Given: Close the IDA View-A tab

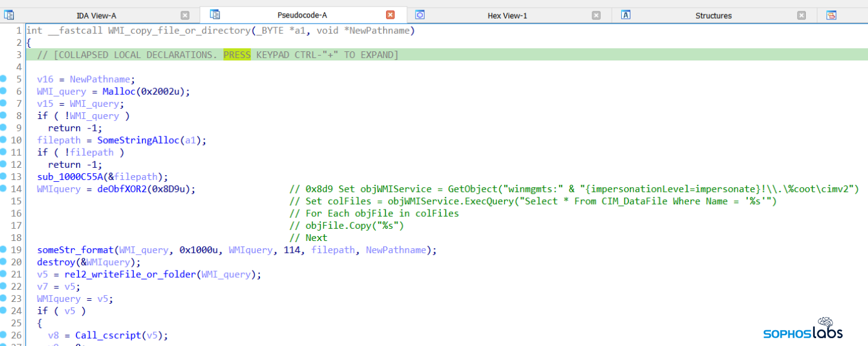Looking at the screenshot, I should click(185, 16).
